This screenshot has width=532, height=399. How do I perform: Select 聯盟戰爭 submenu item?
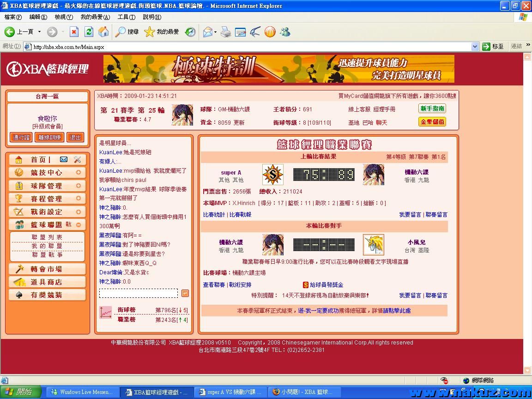click(x=47, y=255)
